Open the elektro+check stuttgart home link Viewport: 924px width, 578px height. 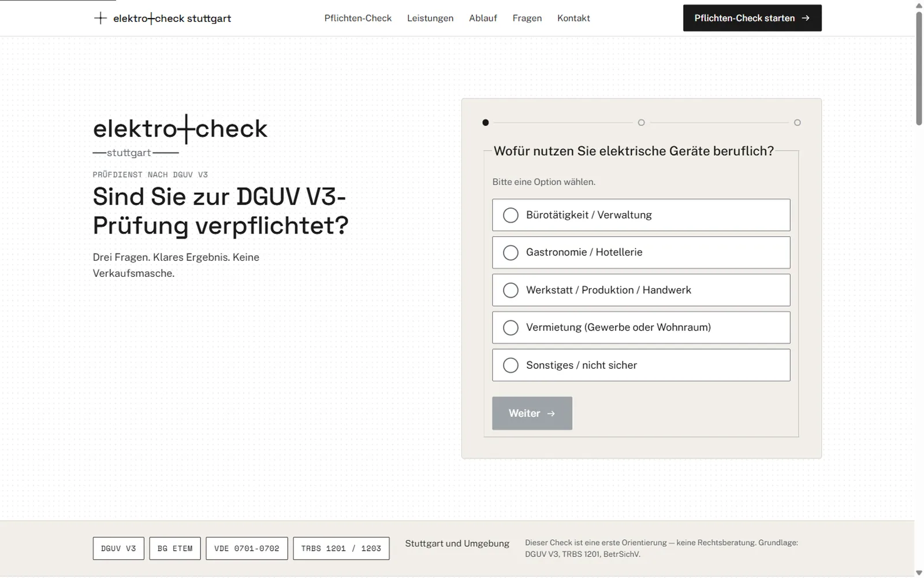[x=162, y=18]
